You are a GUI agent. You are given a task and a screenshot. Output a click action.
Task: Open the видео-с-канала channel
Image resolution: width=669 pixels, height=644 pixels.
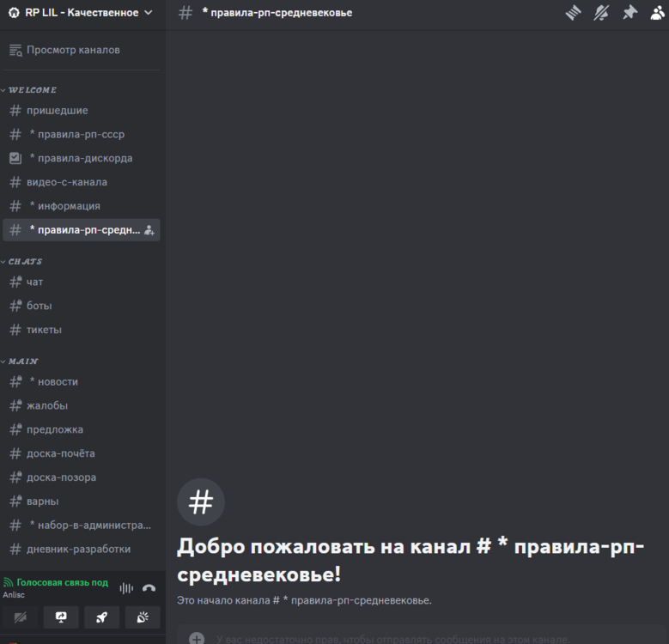[x=82, y=182]
